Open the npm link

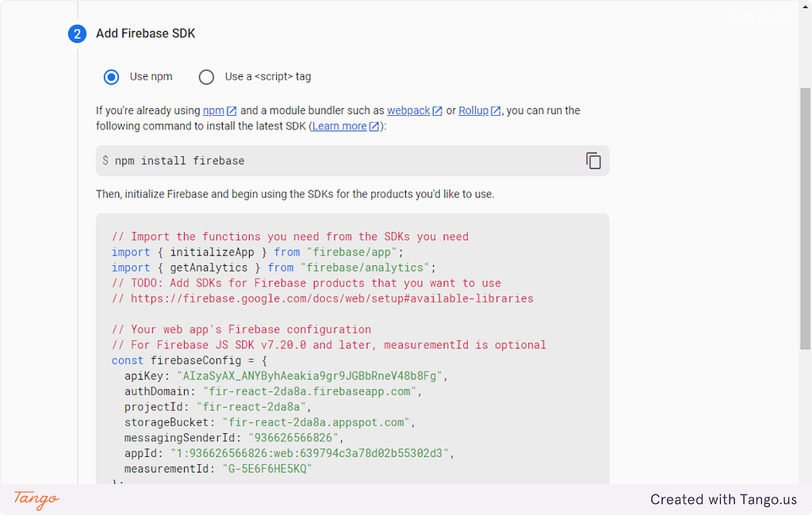click(x=213, y=110)
